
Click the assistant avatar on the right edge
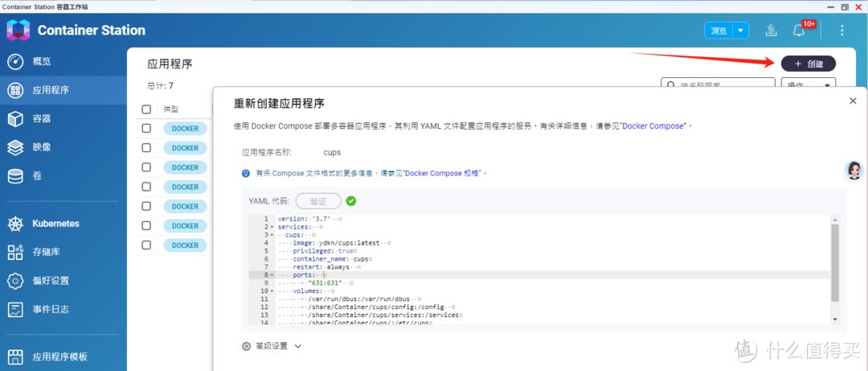point(854,171)
